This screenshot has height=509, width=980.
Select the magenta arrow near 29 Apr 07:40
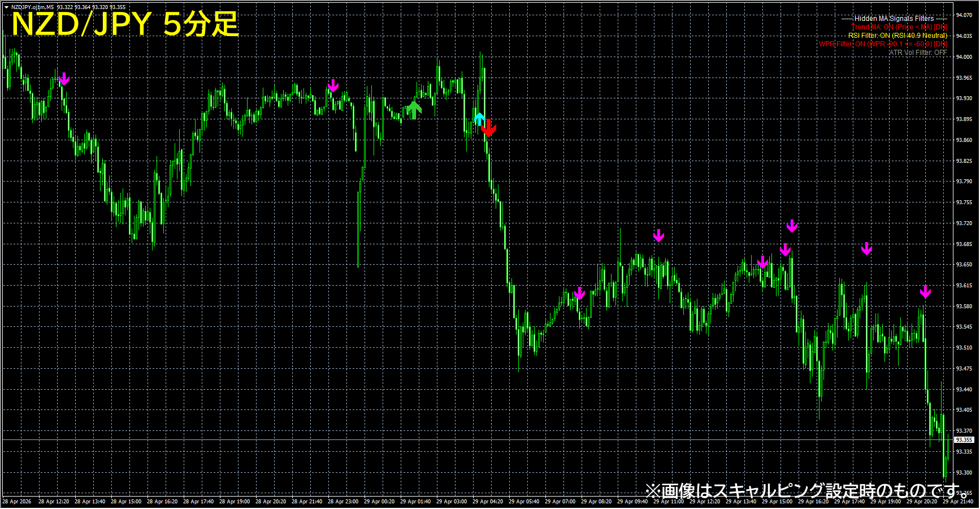tap(579, 293)
